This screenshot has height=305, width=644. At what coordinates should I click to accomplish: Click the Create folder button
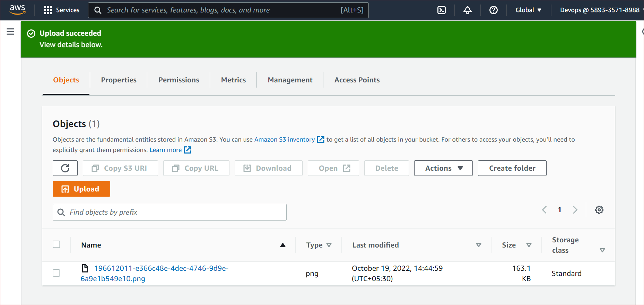click(512, 168)
